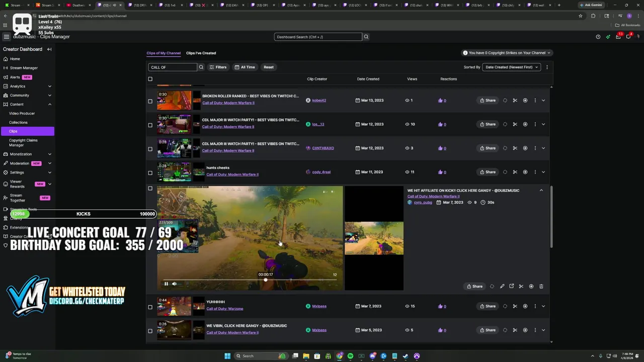This screenshot has height=362, width=644.
Task: Delete the expanded clip with trash icon
Action: pyautogui.click(x=541, y=286)
